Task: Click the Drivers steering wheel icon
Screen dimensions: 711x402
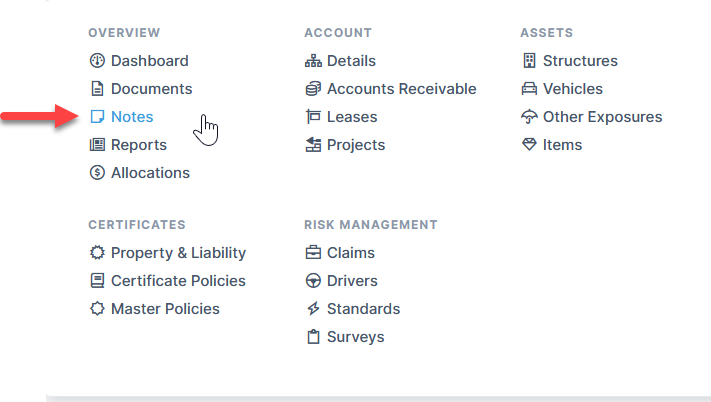Action: coord(313,281)
